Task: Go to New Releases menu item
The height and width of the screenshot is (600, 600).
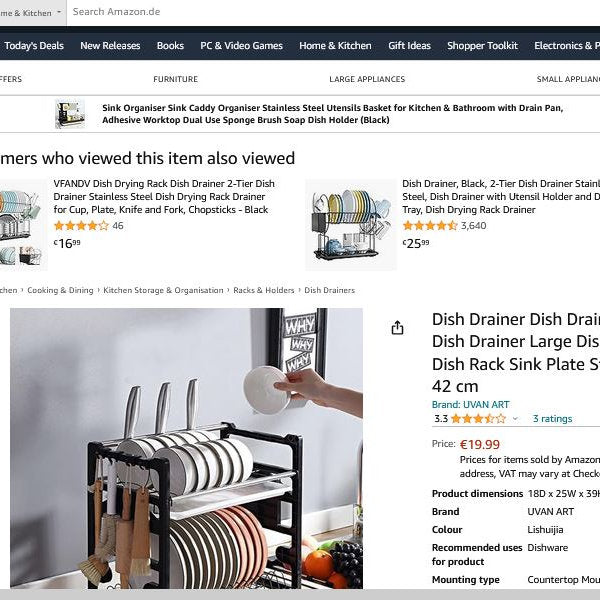Action: [x=110, y=46]
